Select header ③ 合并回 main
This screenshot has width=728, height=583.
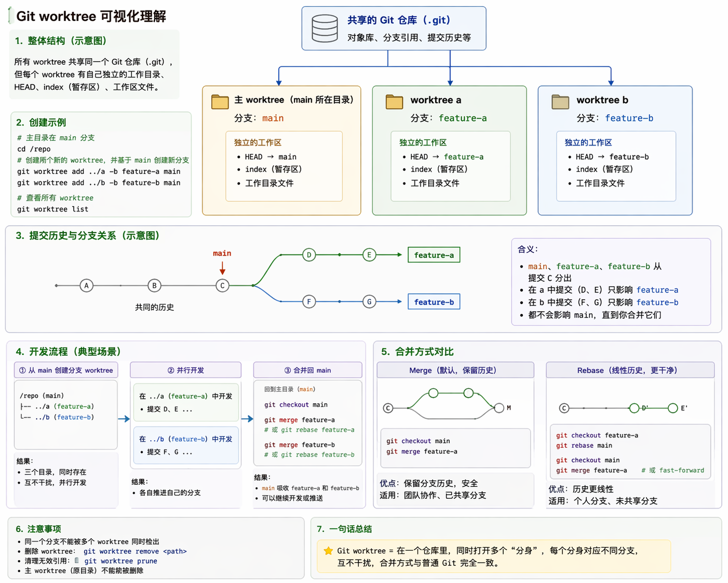[x=307, y=370]
